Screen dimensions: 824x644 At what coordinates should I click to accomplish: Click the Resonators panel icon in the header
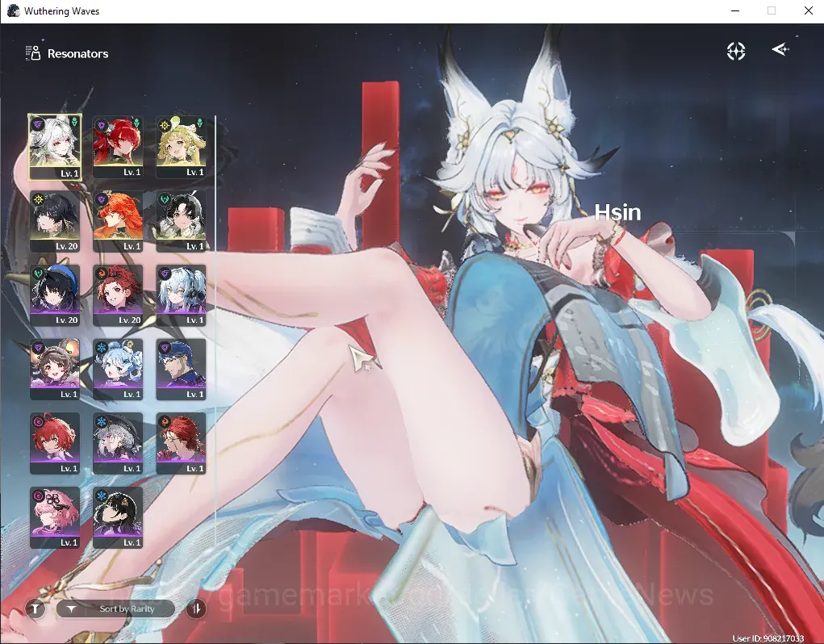pos(33,53)
